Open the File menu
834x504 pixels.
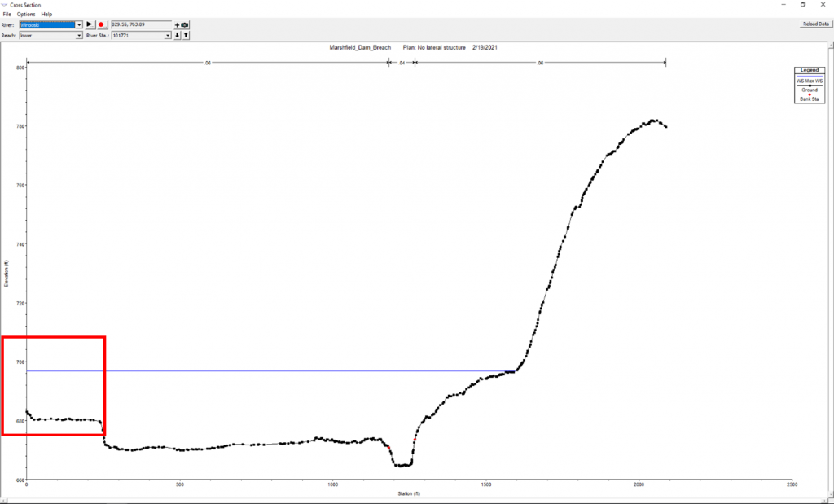click(x=7, y=14)
